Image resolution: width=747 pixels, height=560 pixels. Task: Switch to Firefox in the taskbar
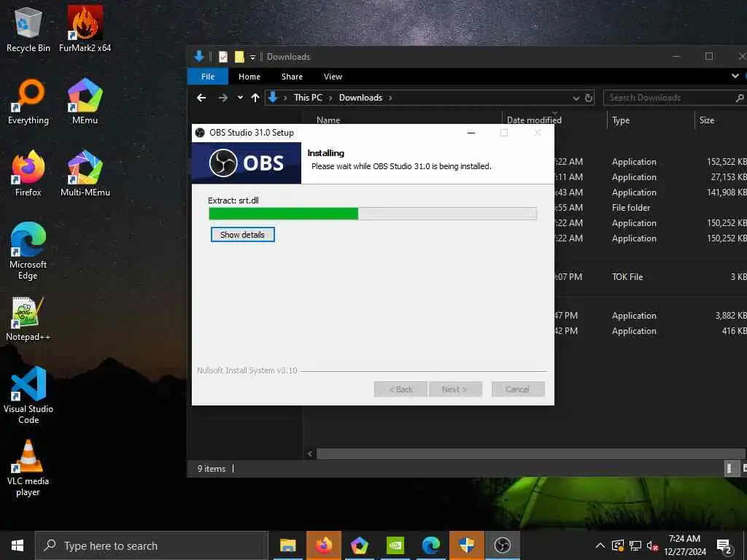coord(323,545)
